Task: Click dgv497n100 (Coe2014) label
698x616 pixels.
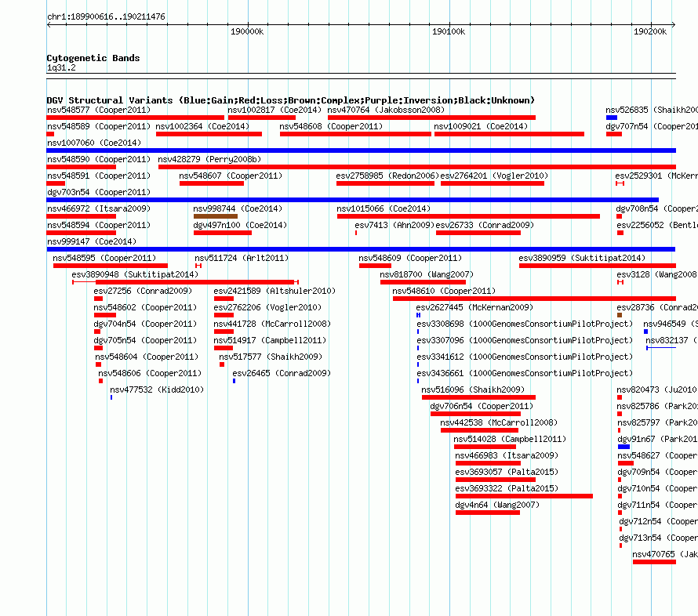Action: click(x=241, y=225)
